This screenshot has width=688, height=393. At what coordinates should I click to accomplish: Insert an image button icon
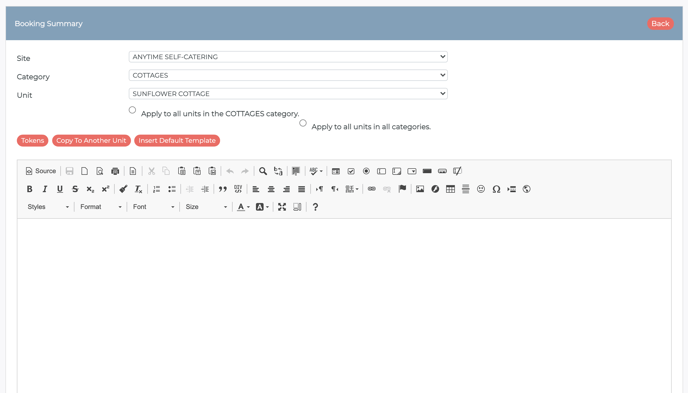[442, 171]
